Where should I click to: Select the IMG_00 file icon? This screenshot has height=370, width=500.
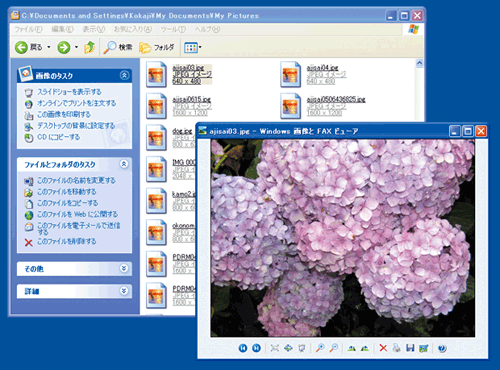click(156, 169)
